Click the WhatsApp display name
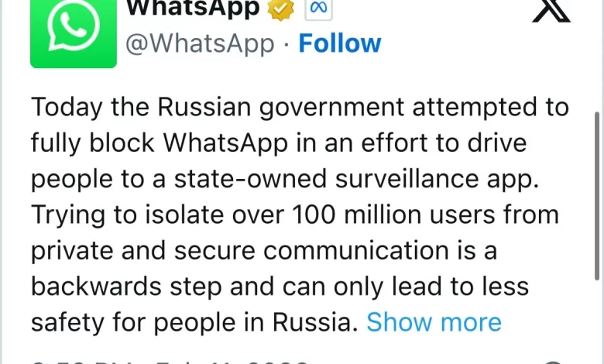Screen dimensions: 604x364 (x=192, y=8)
